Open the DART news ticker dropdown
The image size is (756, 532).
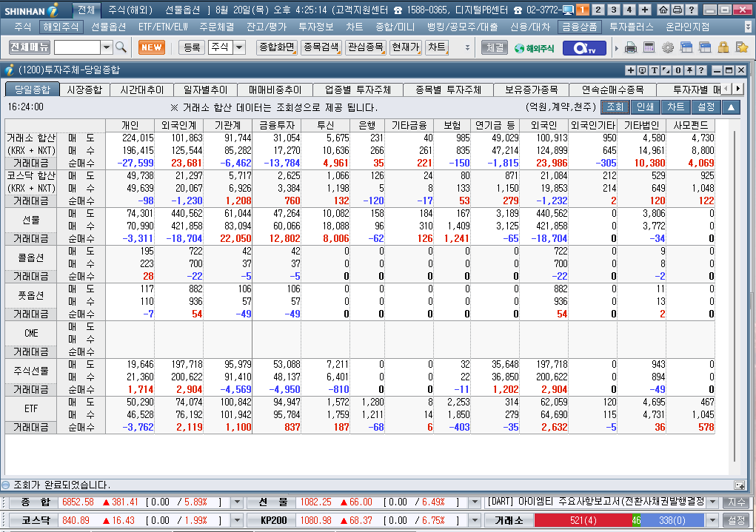(712, 502)
